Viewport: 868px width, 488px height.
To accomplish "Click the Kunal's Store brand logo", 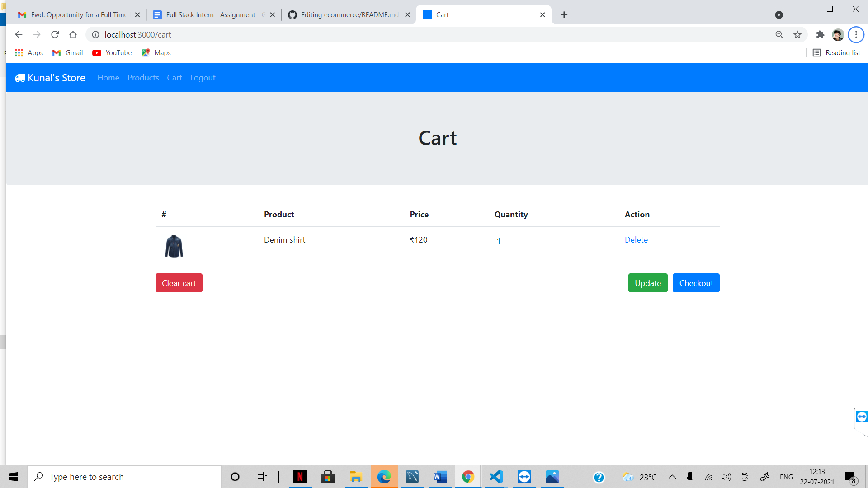I will click(x=50, y=78).
